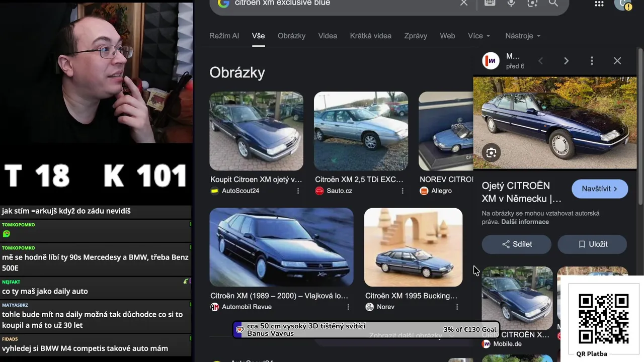This screenshot has width=644, height=362.
Task: Open Citroën XM (1989 – 2000) Vlajková image
Action: coord(281,247)
